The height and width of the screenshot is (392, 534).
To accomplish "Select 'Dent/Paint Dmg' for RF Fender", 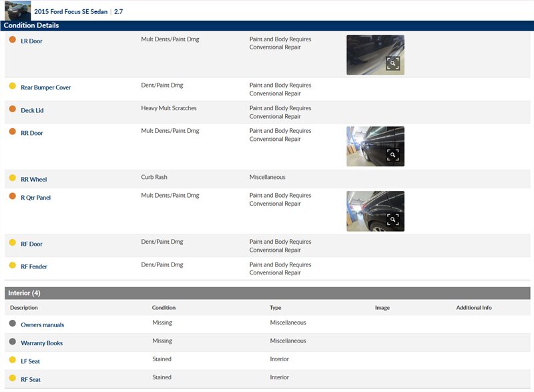I will (162, 264).
